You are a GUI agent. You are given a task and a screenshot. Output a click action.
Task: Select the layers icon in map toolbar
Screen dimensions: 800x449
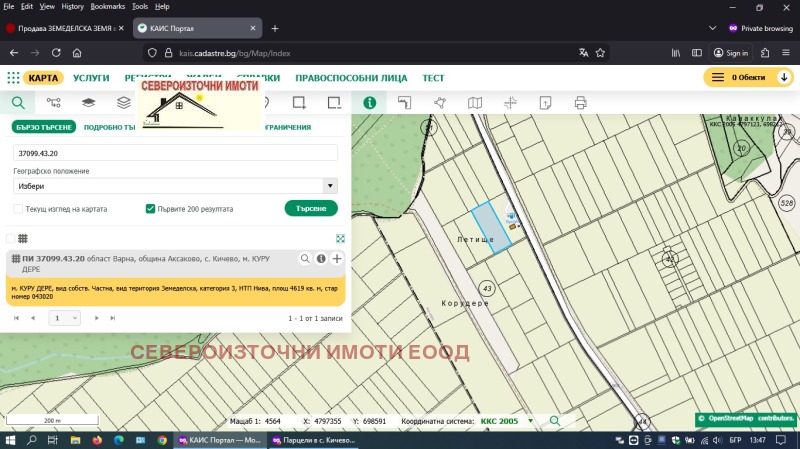tap(88, 102)
